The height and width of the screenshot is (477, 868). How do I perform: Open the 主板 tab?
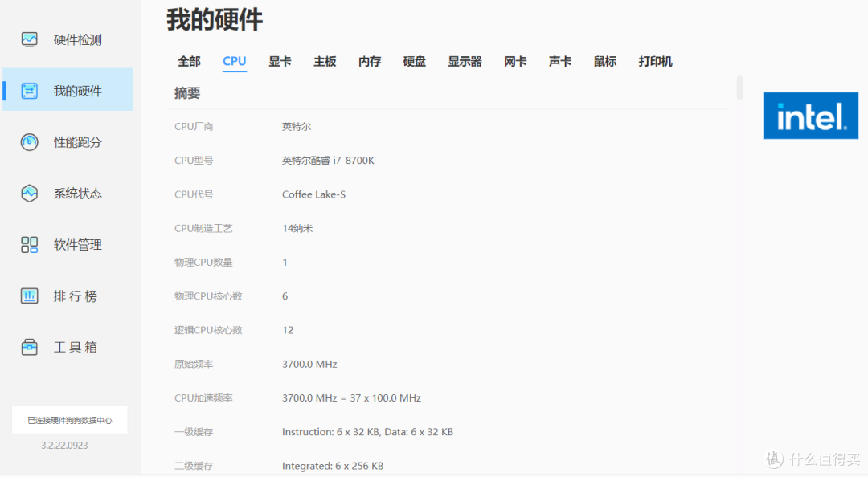[x=325, y=61]
